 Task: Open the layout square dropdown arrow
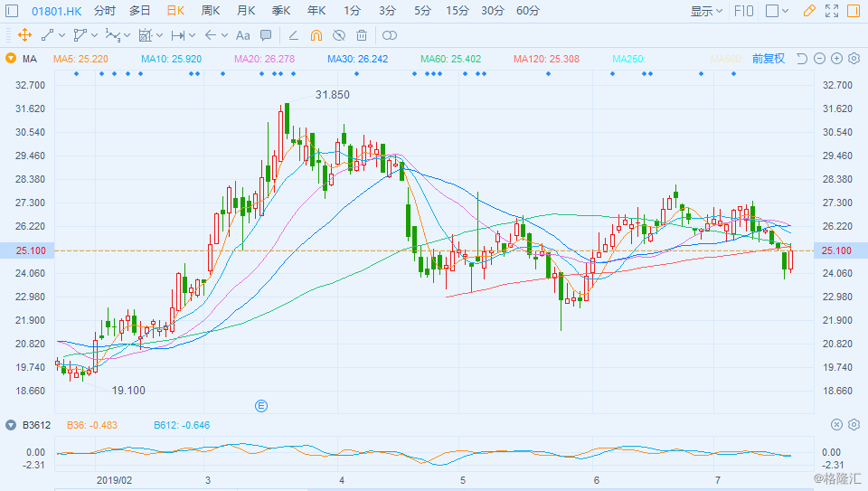click(786, 11)
